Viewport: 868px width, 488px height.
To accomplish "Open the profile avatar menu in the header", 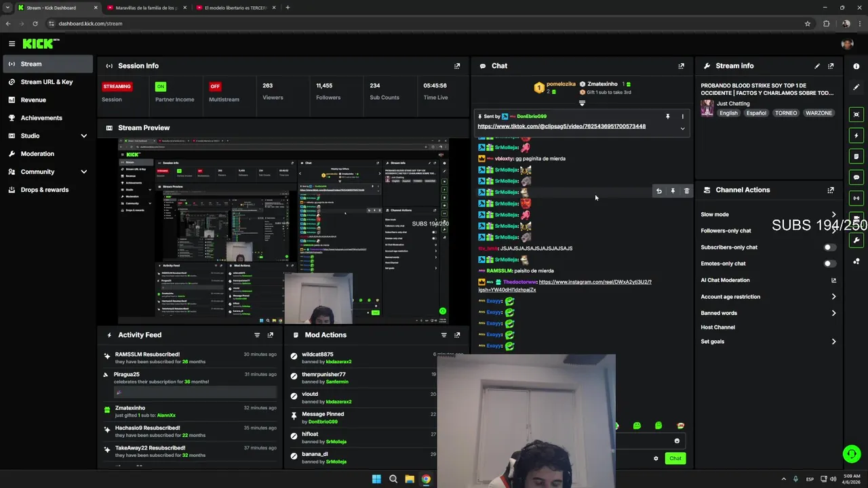I will point(847,43).
